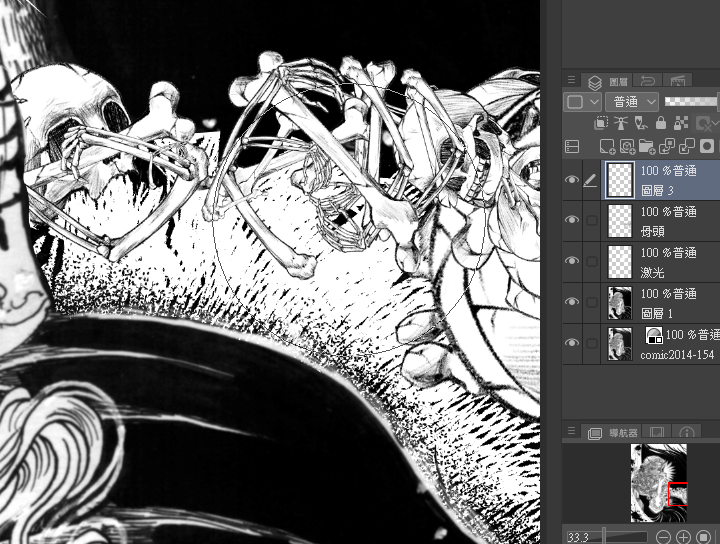The height and width of the screenshot is (544, 720).
Task: Lock transparent pixels icon
Action: click(681, 123)
